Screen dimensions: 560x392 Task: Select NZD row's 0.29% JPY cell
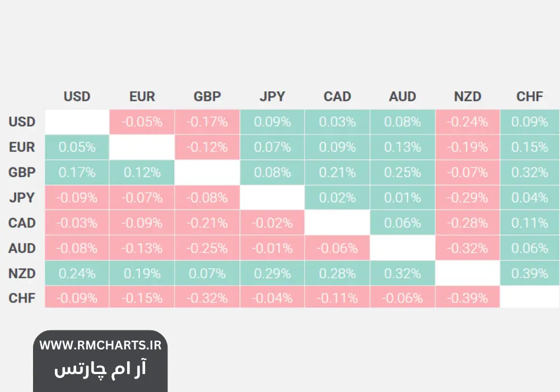pyautogui.click(x=272, y=273)
